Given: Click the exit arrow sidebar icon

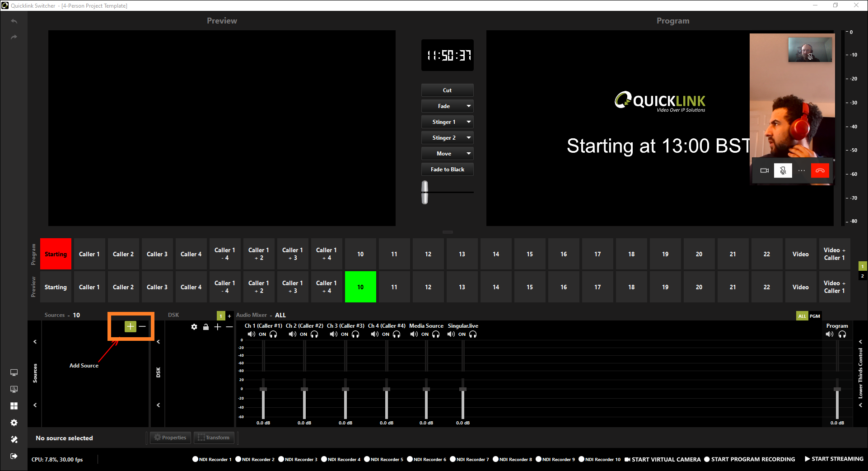Looking at the screenshot, I should [x=14, y=456].
